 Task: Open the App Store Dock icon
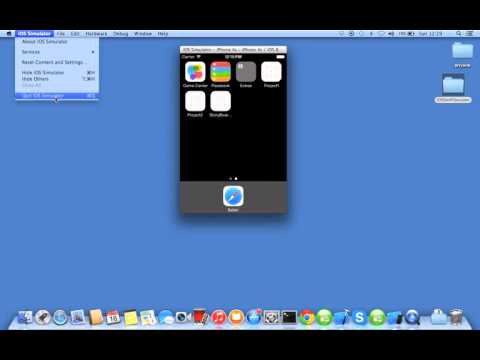click(x=254, y=317)
